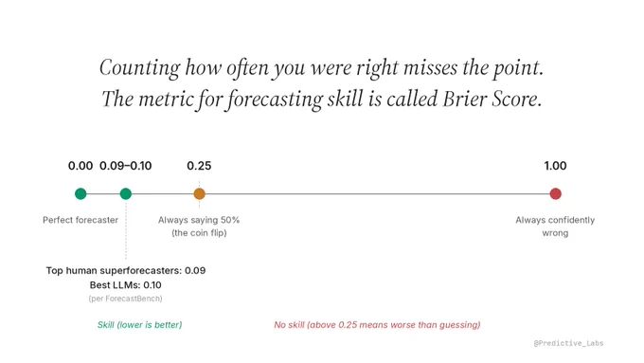Screen dimensions: 644x363
Task: Click the Counting how often headline line
Action: (322, 68)
